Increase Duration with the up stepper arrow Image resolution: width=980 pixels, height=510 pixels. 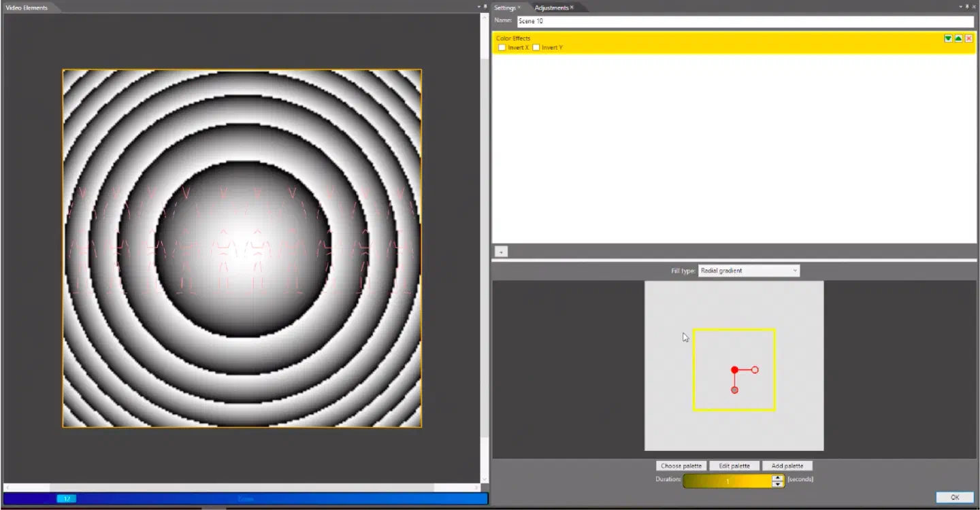(x=778, y=477)
